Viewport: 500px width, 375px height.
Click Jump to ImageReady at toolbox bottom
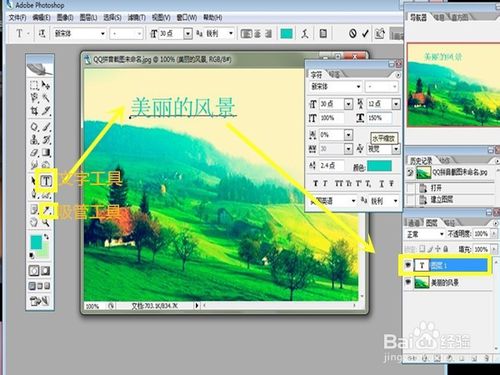click(40, 301)
